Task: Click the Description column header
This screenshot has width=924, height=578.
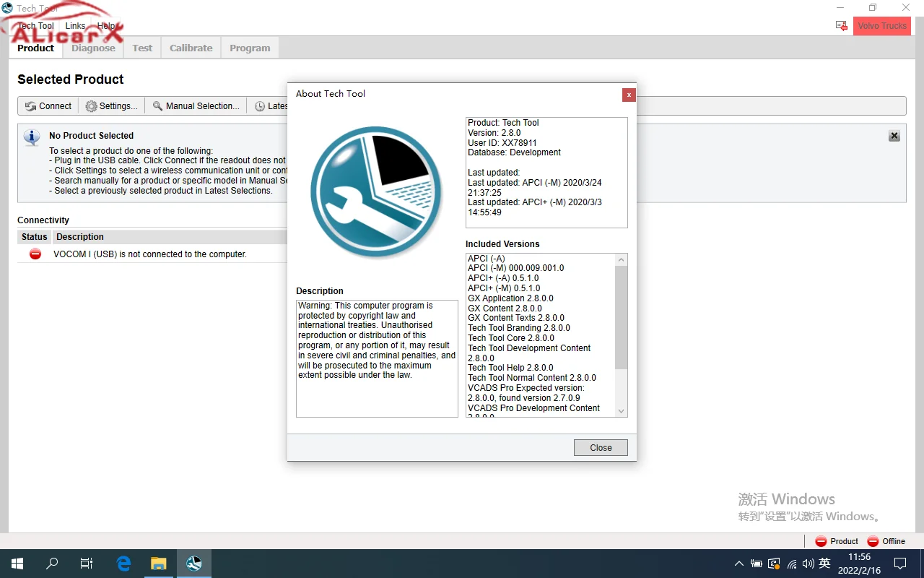Action: pyautogui.click(x=80, y=237)
